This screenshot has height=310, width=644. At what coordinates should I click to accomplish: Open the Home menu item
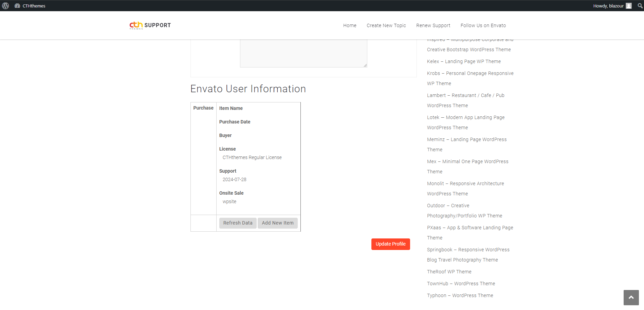tap(350, 25)
